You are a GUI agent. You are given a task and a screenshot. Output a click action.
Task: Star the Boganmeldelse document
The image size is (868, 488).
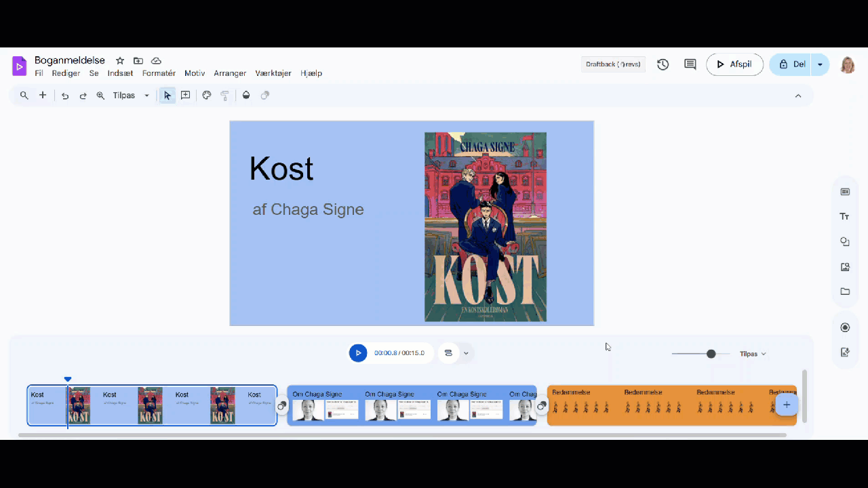pyautogui.click(x=120, y=60)
